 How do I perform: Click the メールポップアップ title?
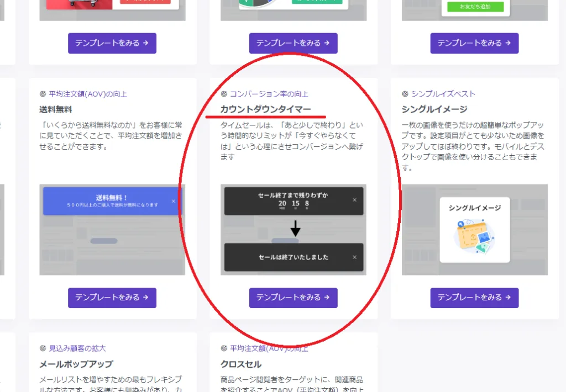(x=76, y=364)
